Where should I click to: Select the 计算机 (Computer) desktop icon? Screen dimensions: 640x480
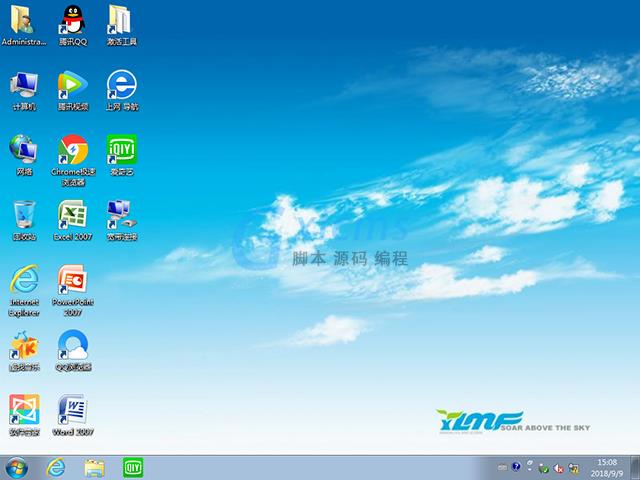24,91
